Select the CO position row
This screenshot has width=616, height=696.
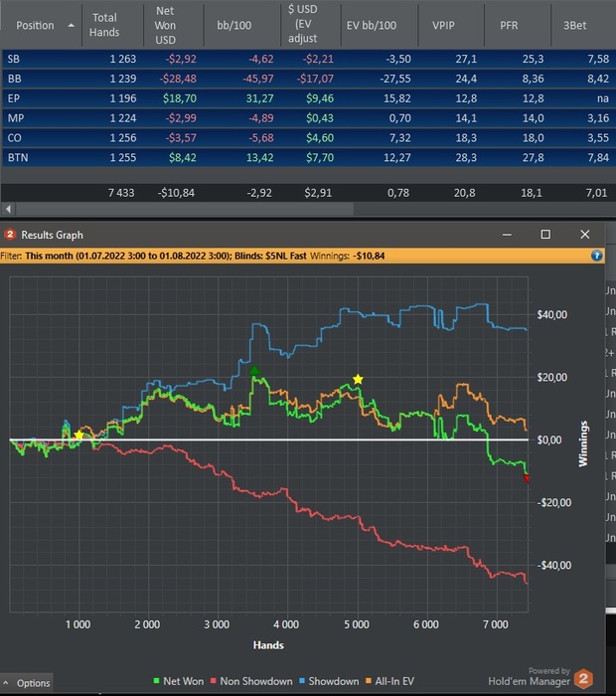tap(309, 137)
